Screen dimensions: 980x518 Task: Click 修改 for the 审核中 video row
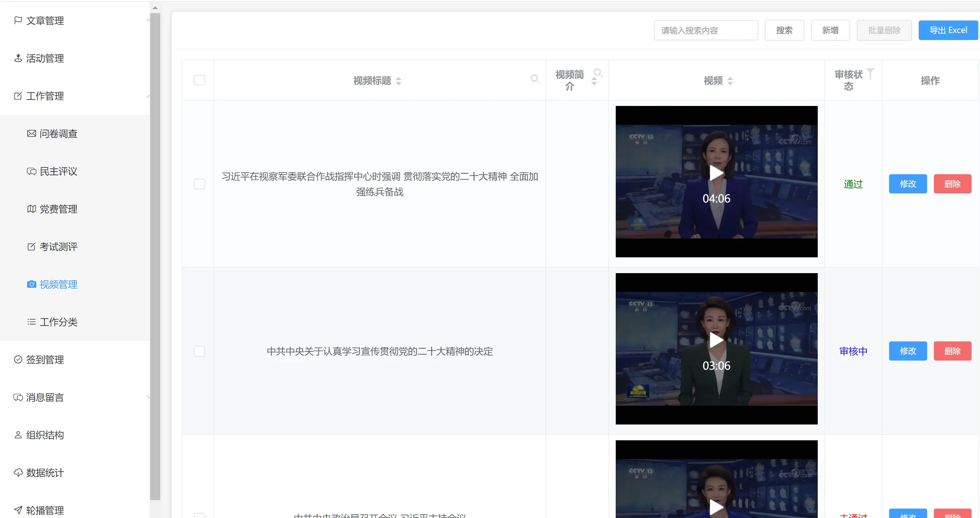pos(908,351)
